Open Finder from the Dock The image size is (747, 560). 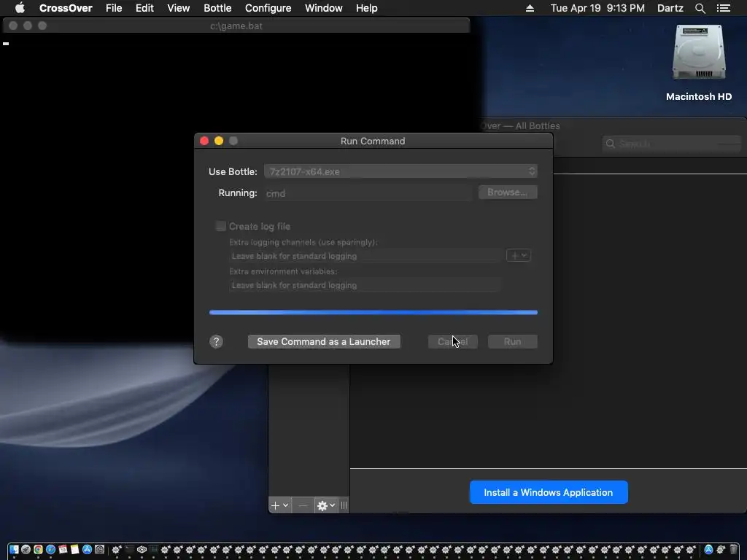click(x=14, y=550)
